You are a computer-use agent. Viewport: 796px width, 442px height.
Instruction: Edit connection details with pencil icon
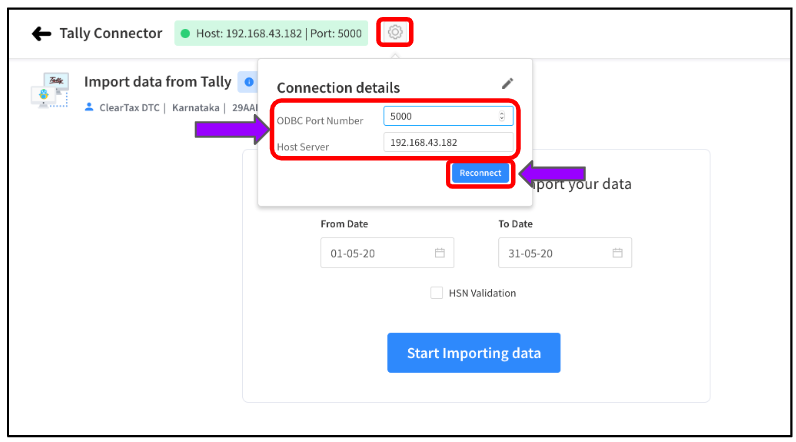click(x=507, y=83)
